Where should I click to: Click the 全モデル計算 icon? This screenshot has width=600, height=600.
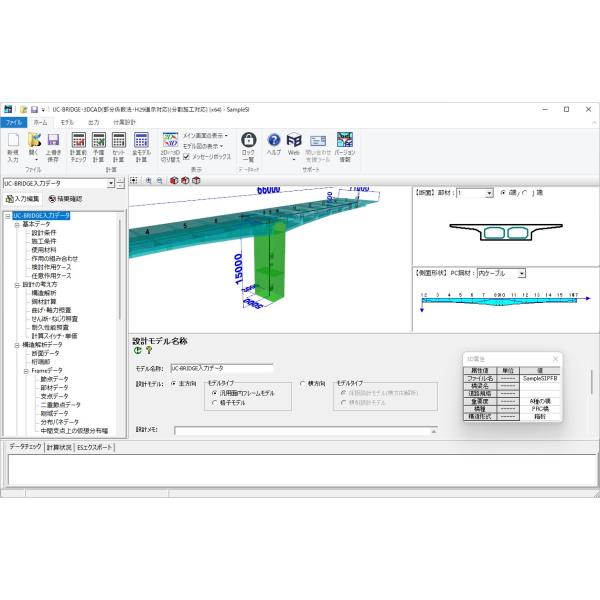[x=141, y=146]
